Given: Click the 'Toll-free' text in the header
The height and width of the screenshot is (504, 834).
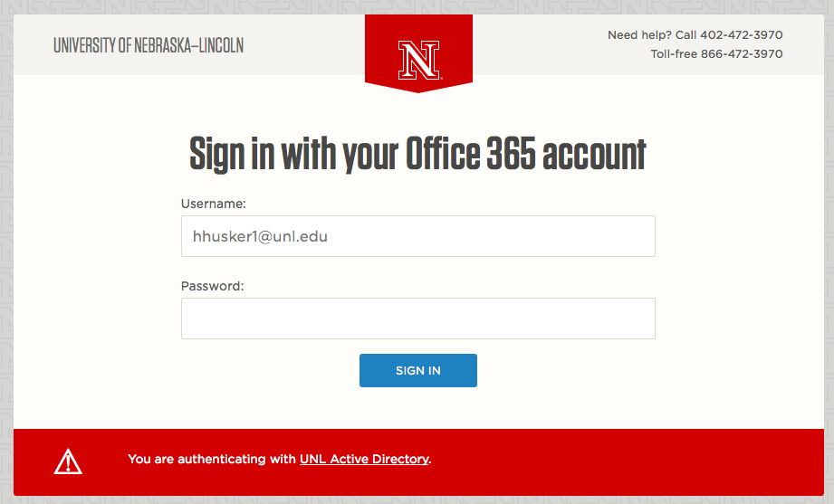Looking at the screenshot, I should (674, 54).
